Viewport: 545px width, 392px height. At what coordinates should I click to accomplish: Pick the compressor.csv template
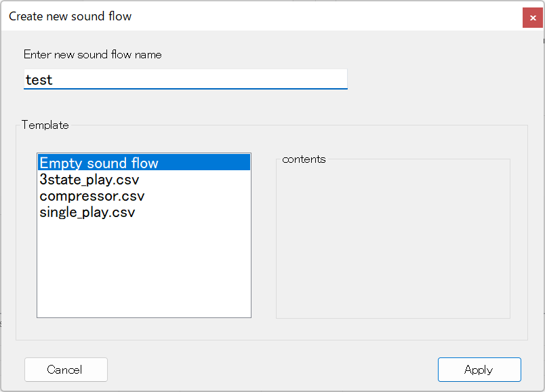(92, 196)
